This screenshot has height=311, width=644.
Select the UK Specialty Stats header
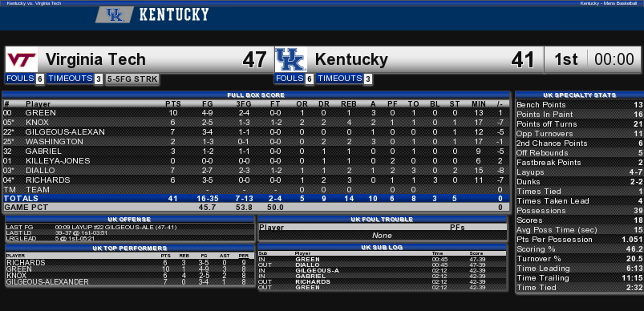click(579, 95)
